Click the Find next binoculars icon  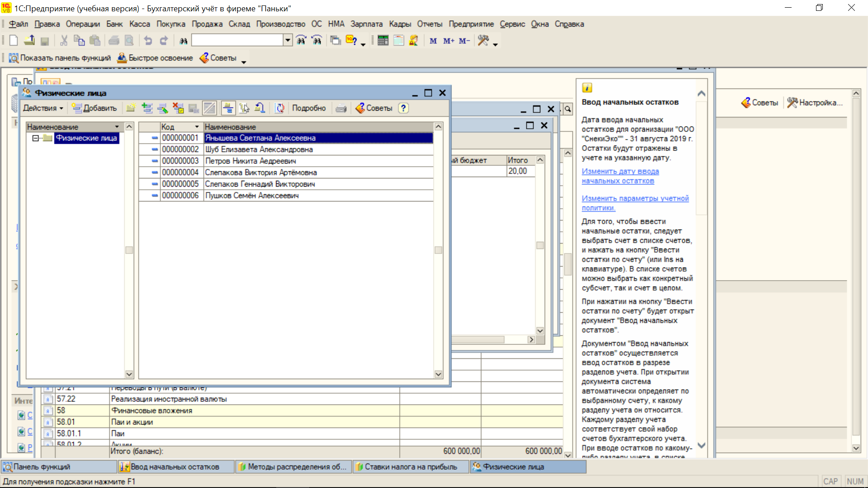[301, 41]
